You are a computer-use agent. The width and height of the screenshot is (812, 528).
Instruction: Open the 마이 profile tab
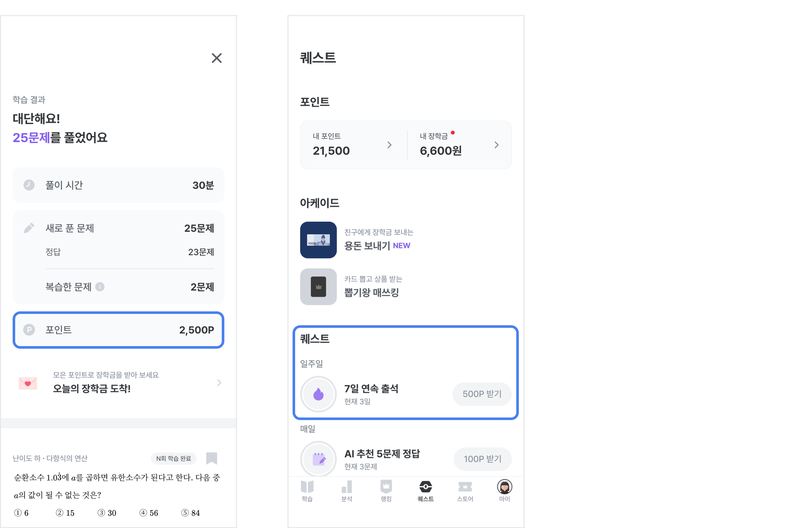point(504,491)
